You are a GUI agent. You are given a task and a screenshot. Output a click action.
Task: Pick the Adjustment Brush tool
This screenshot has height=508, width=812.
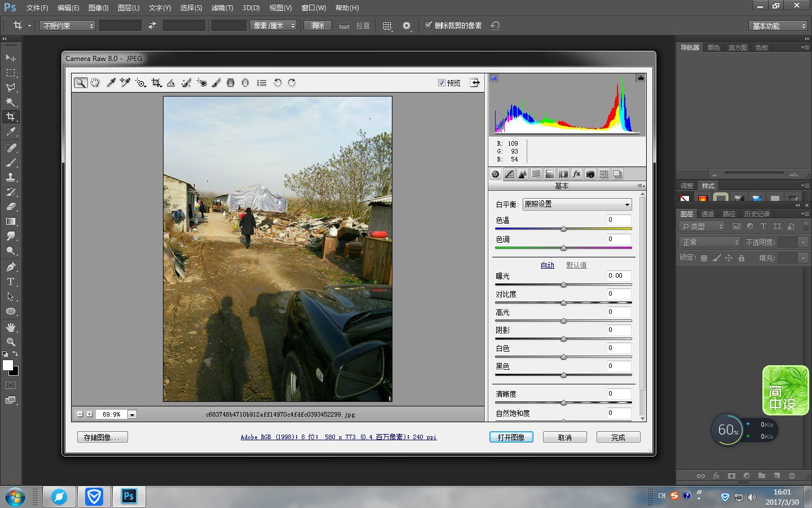(216, 83)
